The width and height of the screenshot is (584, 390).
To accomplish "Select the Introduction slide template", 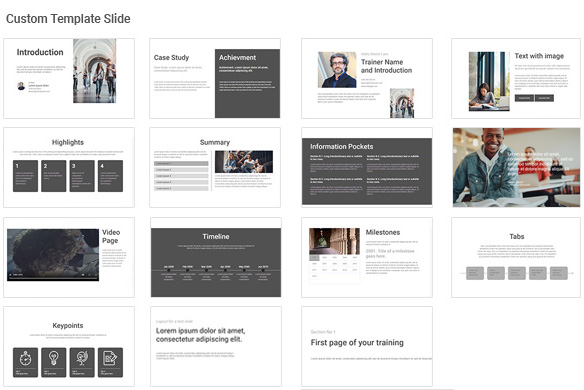I will 69,78.
